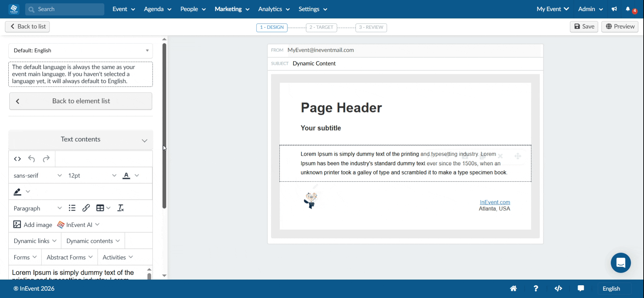Open the My Event dropdown

coord(553,9)
